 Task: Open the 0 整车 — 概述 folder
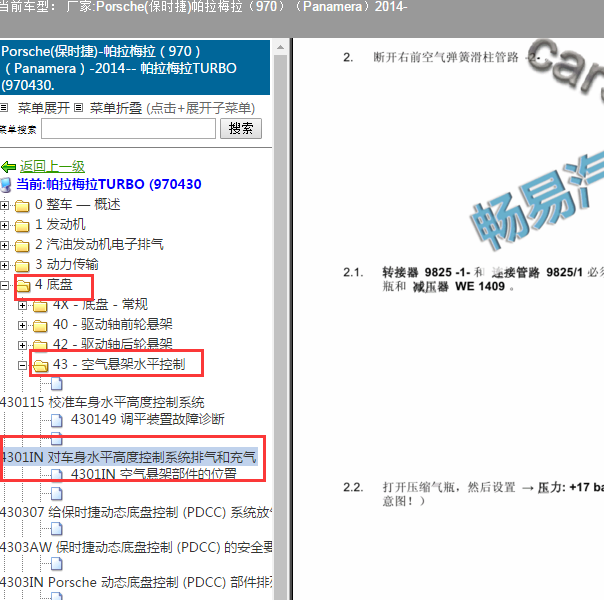[77, 204]
